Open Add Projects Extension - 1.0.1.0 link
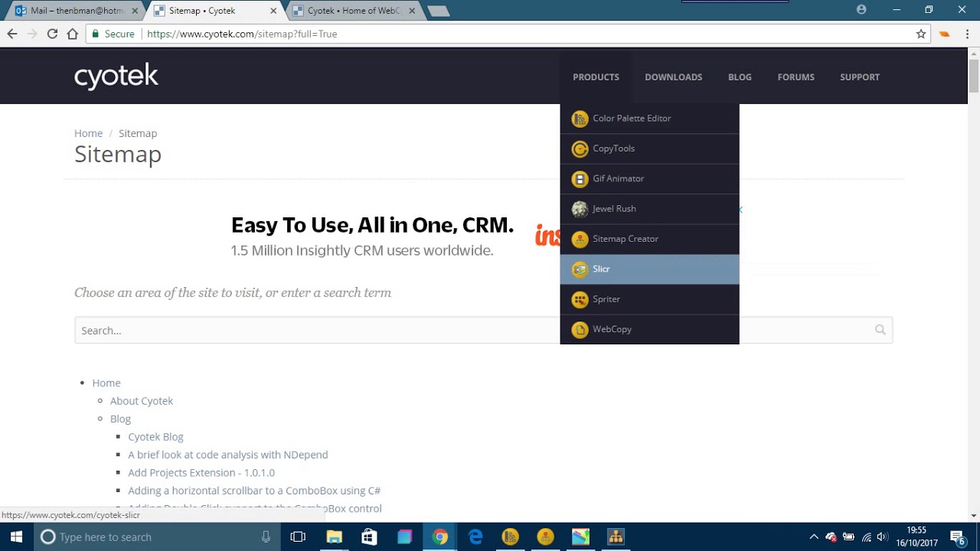Screen dimensions: 980x551 pyautogui.click(x=201, y=473)
